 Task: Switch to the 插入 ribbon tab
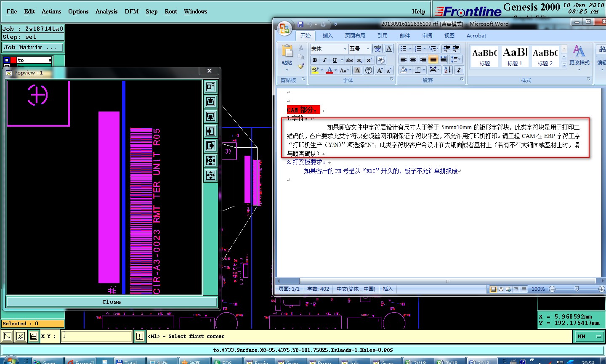coord(327,36)
